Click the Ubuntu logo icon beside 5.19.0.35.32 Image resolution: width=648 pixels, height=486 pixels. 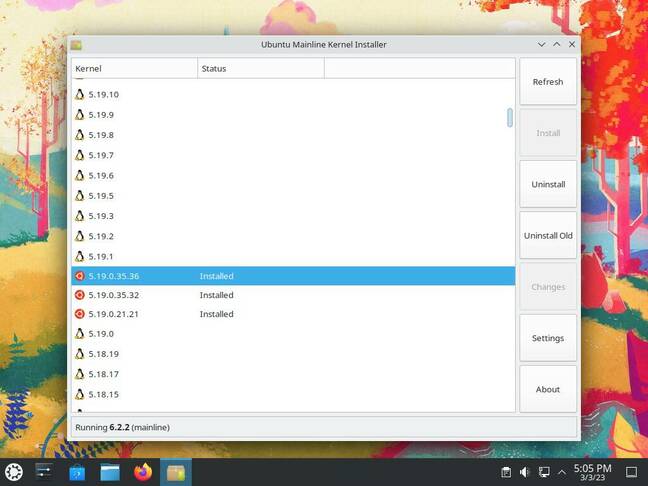point(80,295)
